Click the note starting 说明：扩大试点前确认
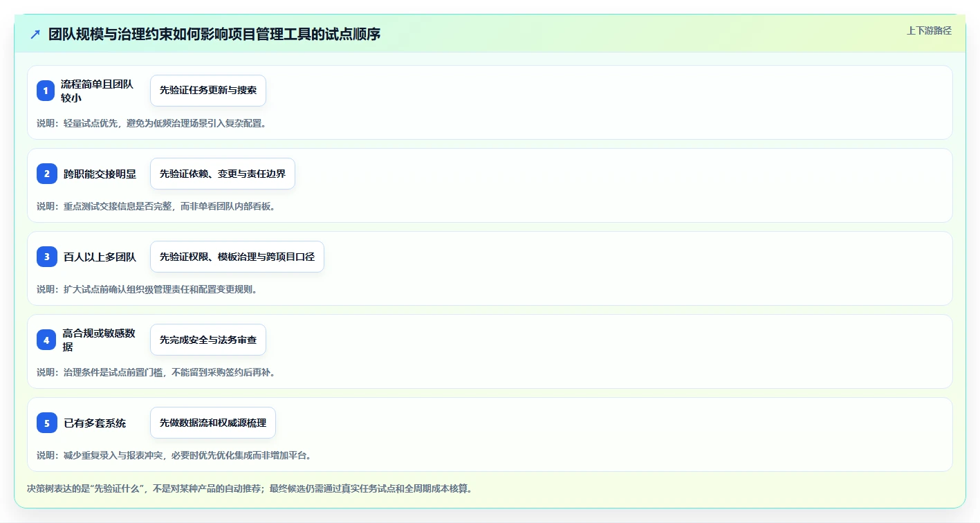 click(x=147, y=289)
